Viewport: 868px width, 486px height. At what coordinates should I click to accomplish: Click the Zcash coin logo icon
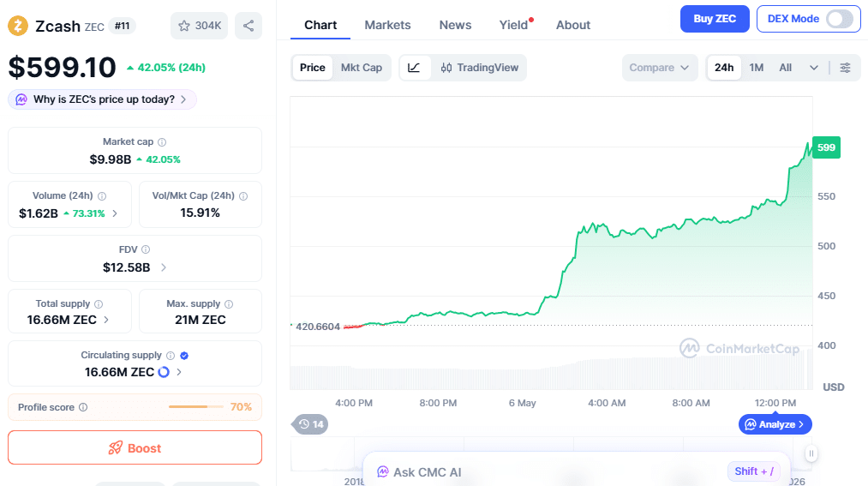(x=18, y=26)
